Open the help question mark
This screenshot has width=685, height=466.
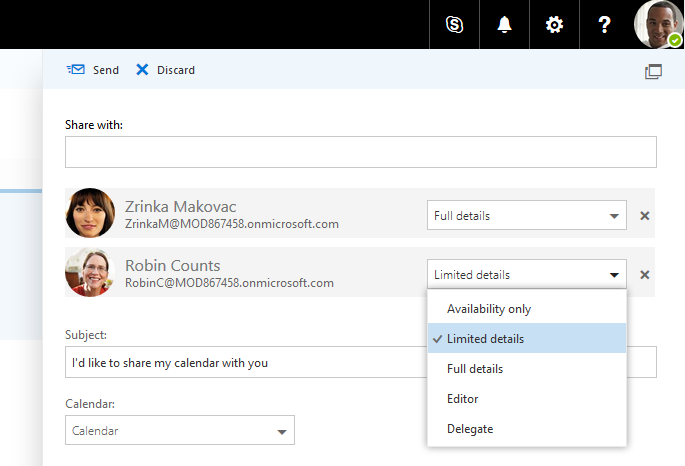[604, 24]
